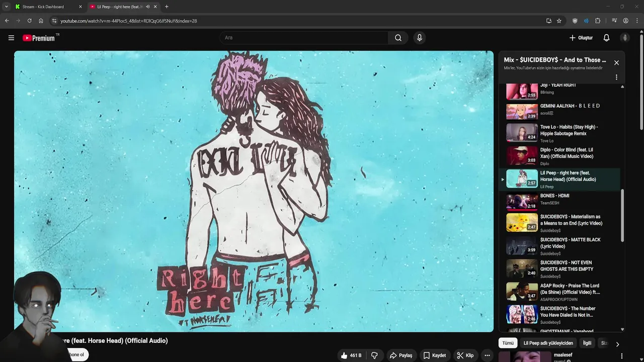Start voice search with microphone icon
This screenshot has width=644, height=362.
419,38
